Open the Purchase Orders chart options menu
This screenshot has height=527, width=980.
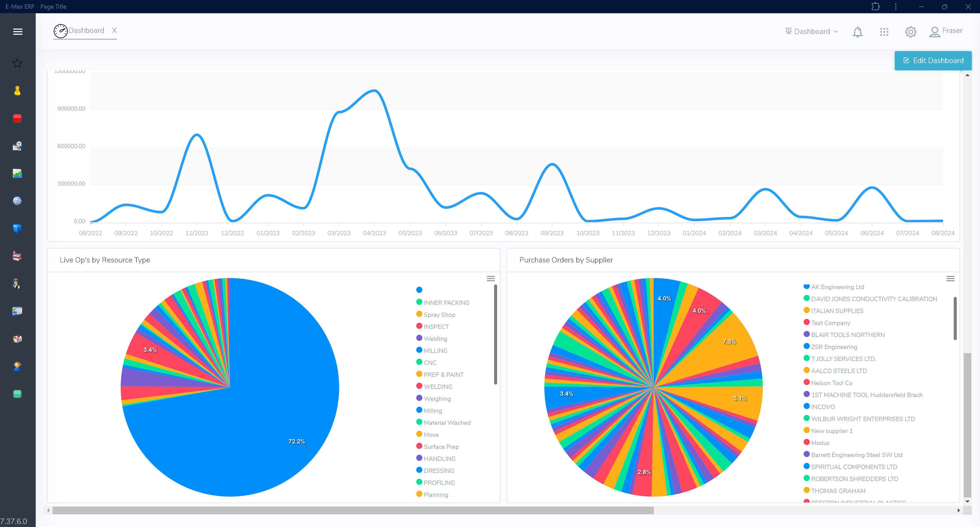950,279
